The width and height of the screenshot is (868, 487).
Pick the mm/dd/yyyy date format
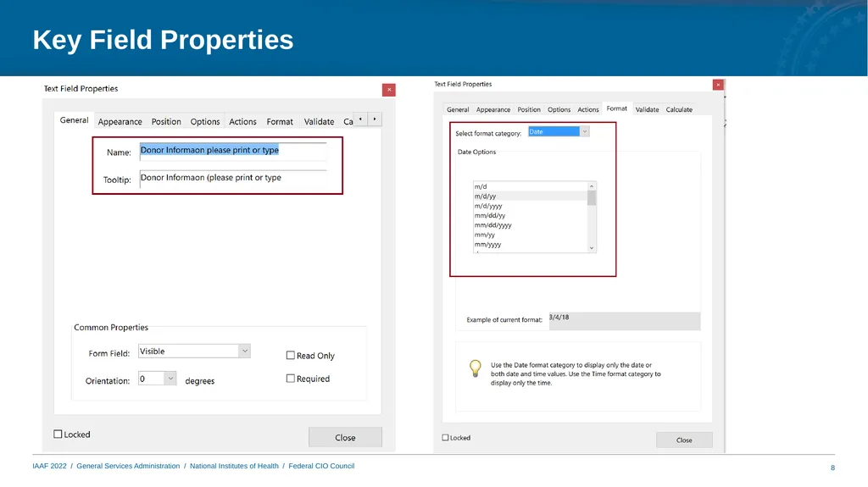tap(531, 225)
